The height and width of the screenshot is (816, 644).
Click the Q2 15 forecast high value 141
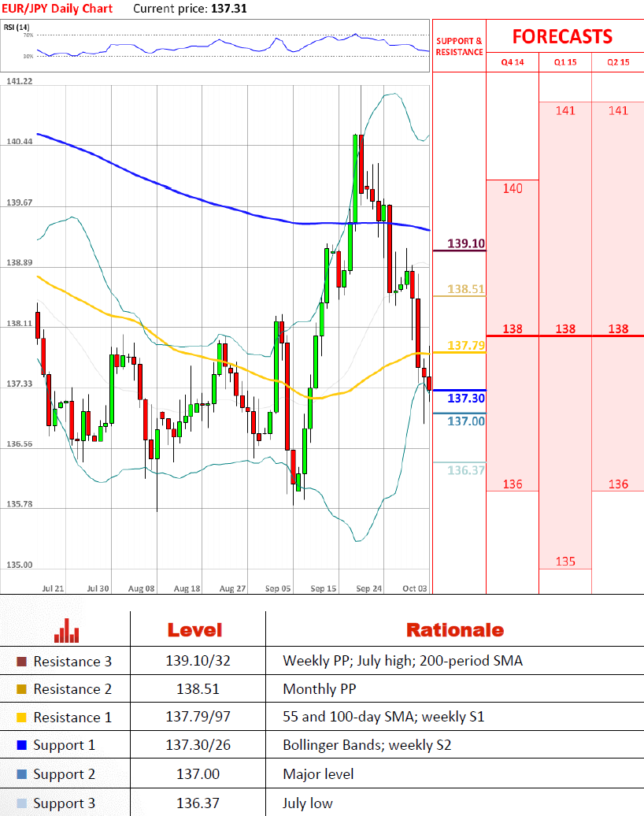pos(619,110)
